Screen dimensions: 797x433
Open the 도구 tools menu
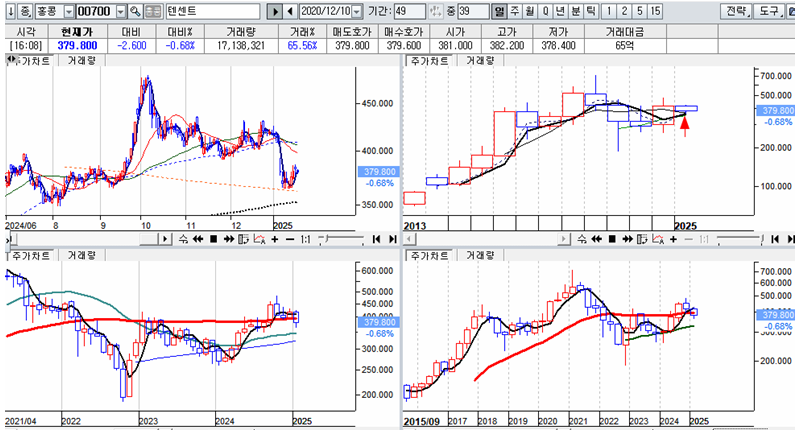769,11
